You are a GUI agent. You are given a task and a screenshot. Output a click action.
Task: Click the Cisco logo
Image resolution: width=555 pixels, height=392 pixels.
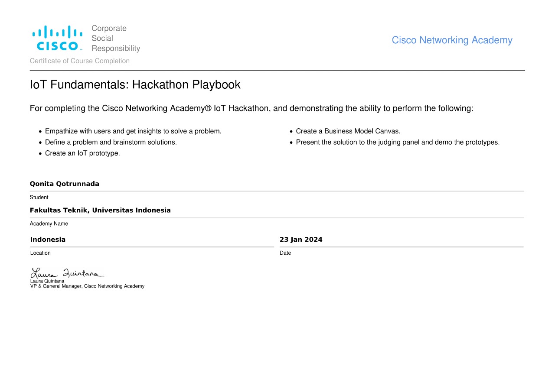click(x=56, y=37)
